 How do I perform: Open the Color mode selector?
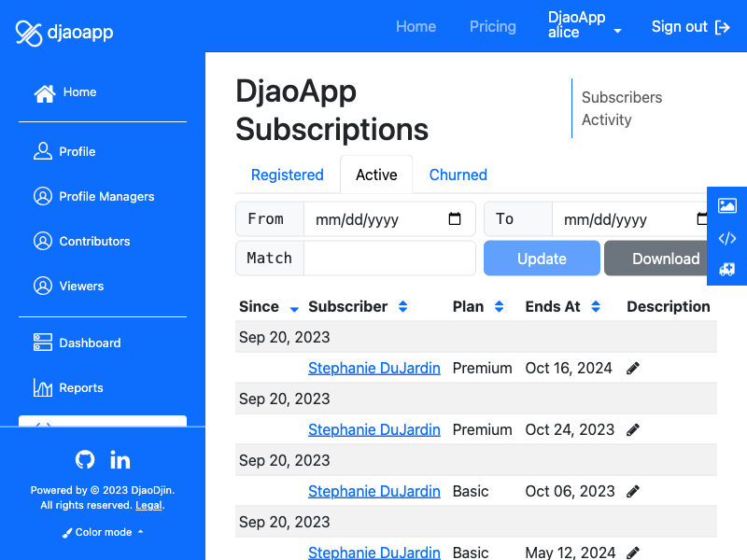103,532
